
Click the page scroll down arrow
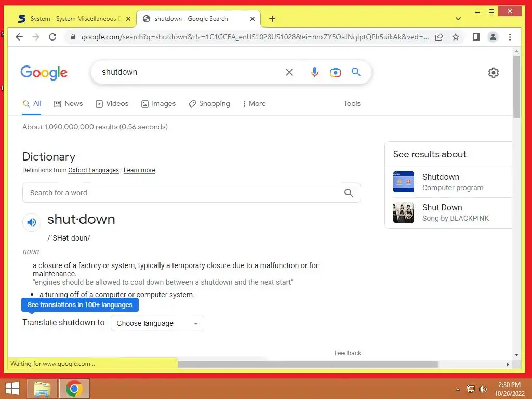tap(516, 355)
